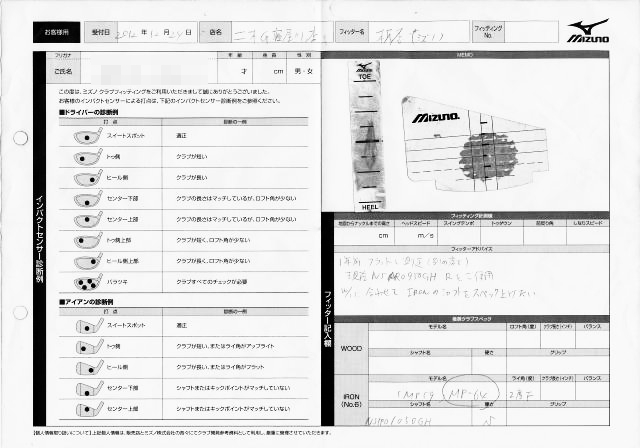Click the HEEL label on the strip
Image resolution: width=640 pixels, height=448 pixels.
pyautogui.click(x=370, y=207)
